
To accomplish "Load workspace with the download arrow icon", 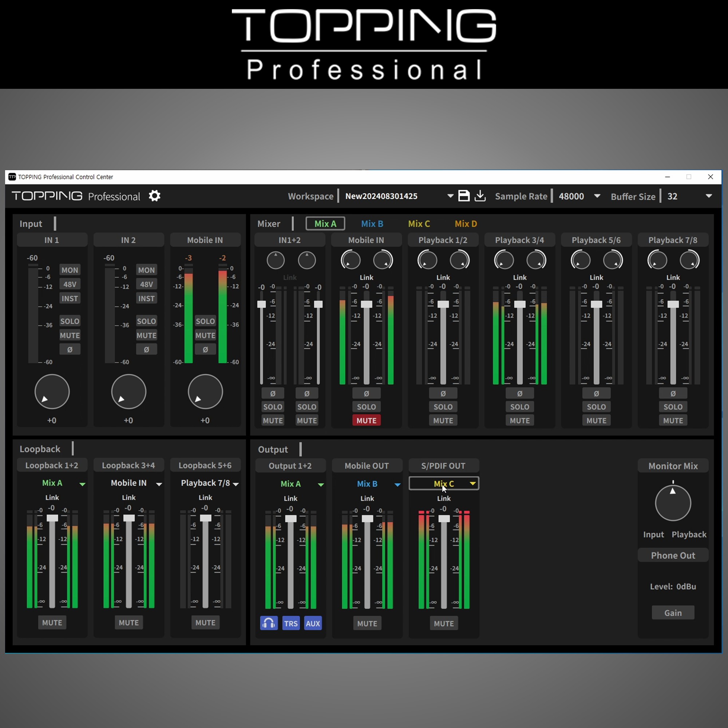I will coord(480,196).
